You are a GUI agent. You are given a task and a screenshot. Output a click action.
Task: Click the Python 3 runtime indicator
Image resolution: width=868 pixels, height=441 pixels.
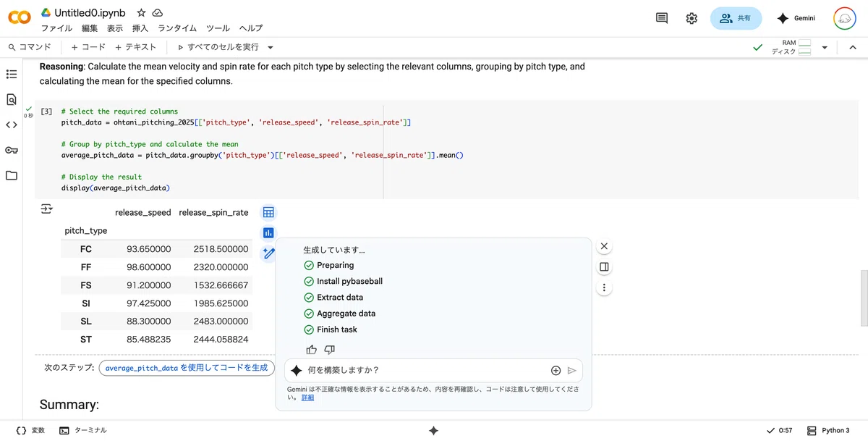tap(828, 430)
